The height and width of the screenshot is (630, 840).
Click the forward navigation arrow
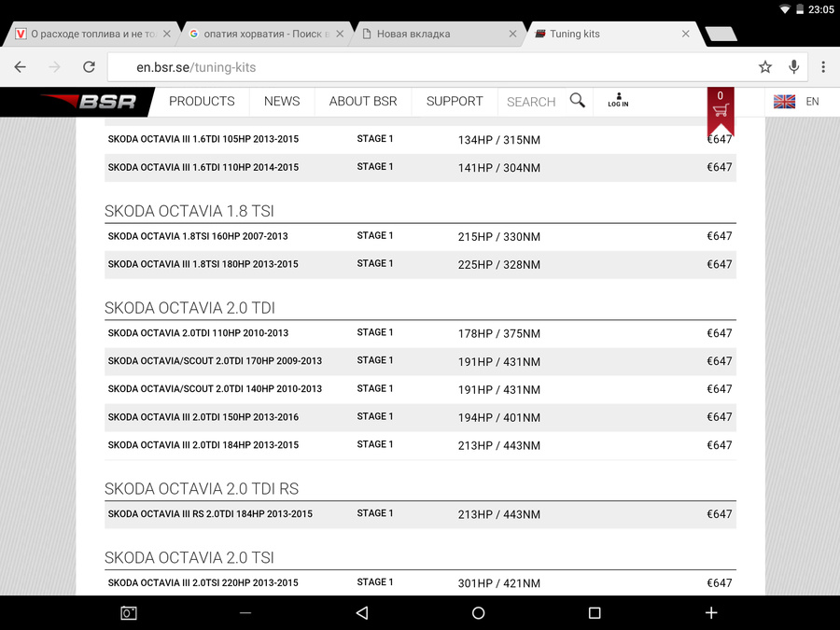54,67
